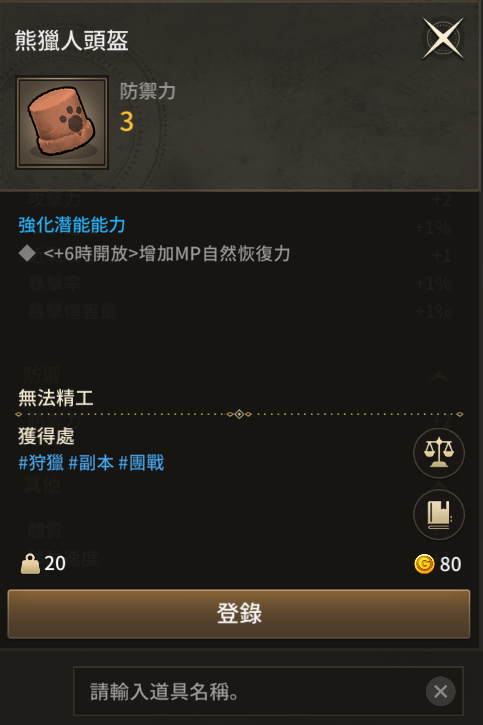
Task: Focus the 請輸入道具名稱 input field
Action: click(268, 691)
